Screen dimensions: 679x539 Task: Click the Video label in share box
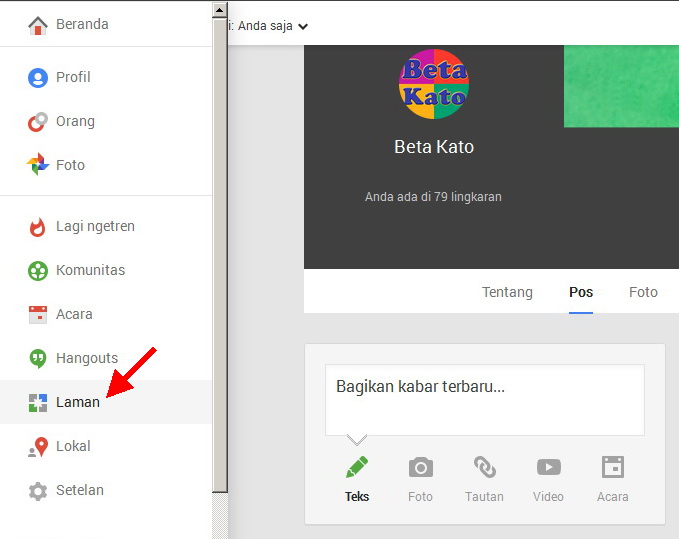548,497
